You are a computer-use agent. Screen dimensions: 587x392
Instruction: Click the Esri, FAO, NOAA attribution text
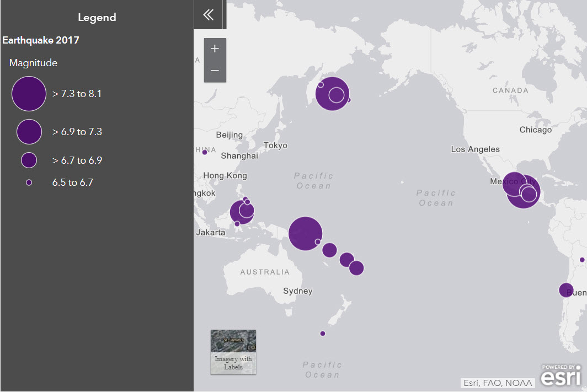coord(497,383)
